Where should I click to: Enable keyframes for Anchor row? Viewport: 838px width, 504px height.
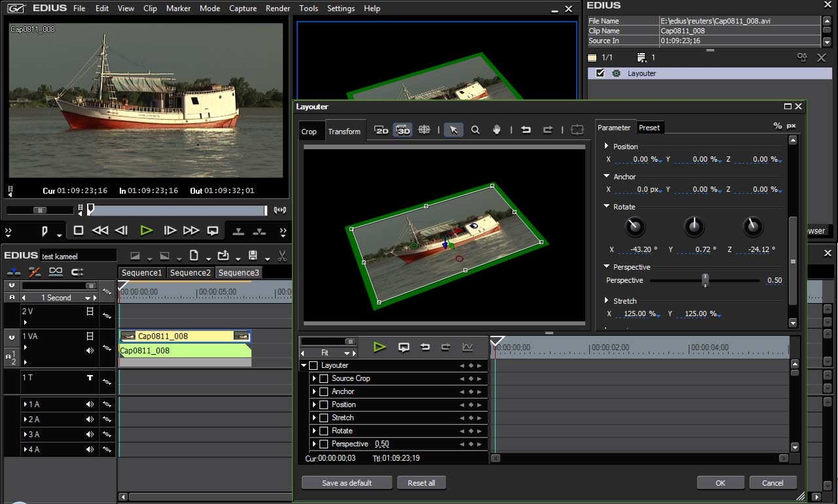323,391
